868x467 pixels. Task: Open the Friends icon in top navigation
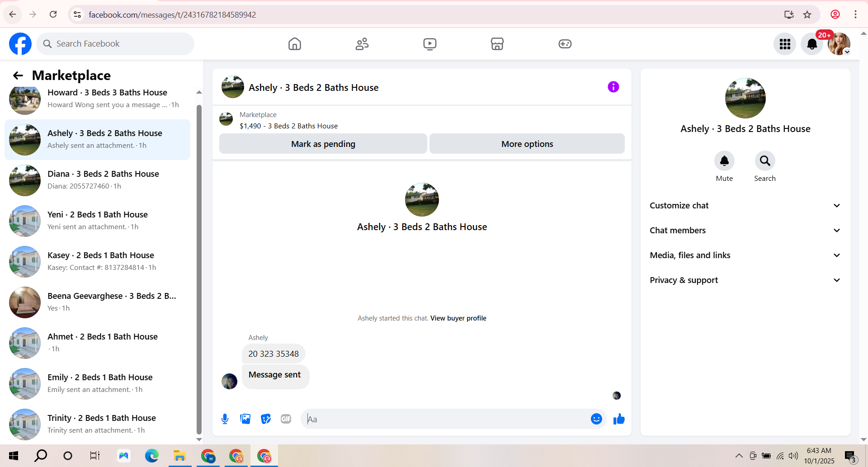pyautogui.click(x=362, y=44)
